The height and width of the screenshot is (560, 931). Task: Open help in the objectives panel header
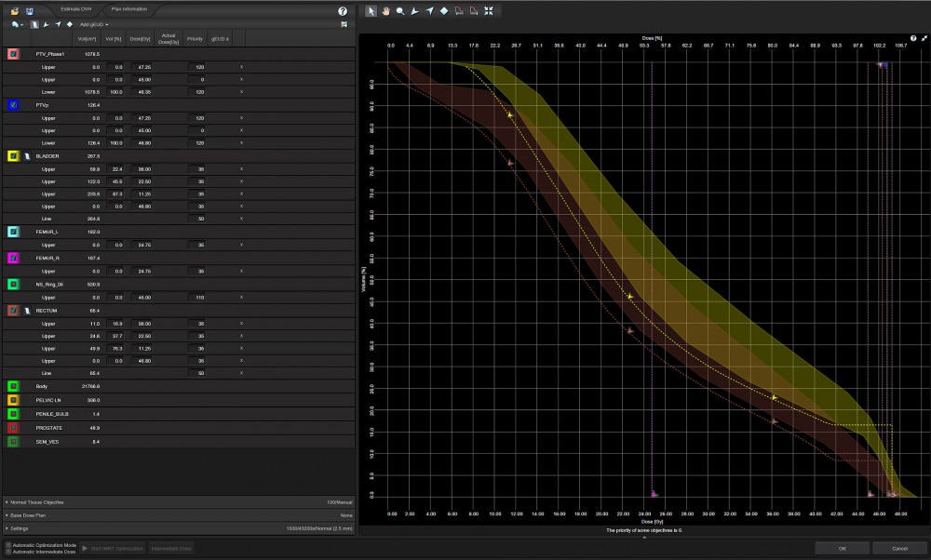343,11
